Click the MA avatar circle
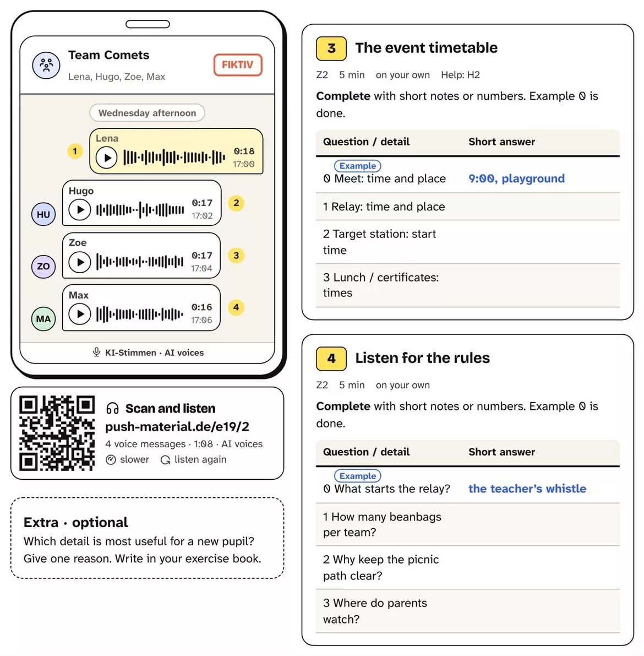 [x=43, y=319]
